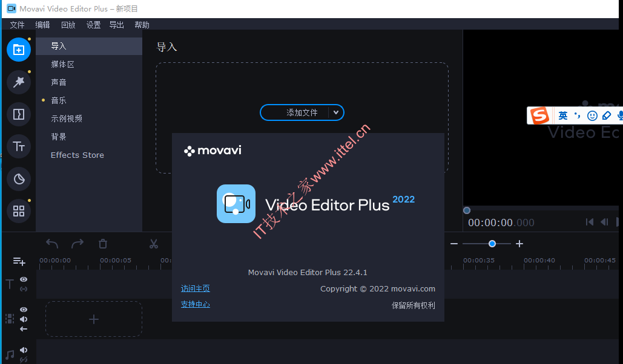
Task: Open the 设置 menu
Action: [93, 25]
